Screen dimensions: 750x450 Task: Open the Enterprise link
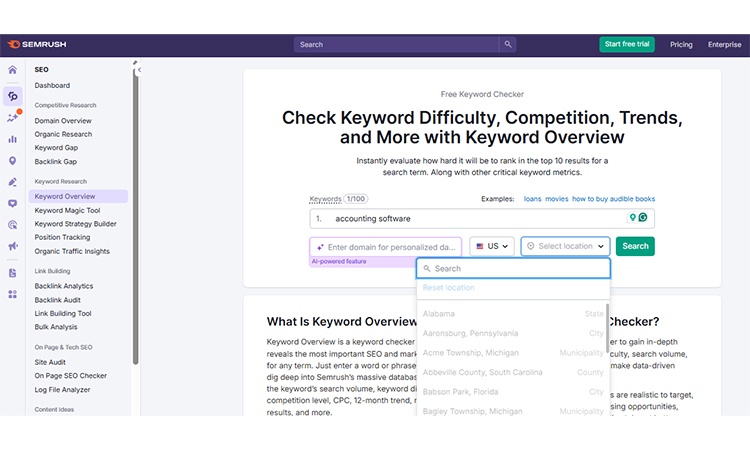point(725,44)
